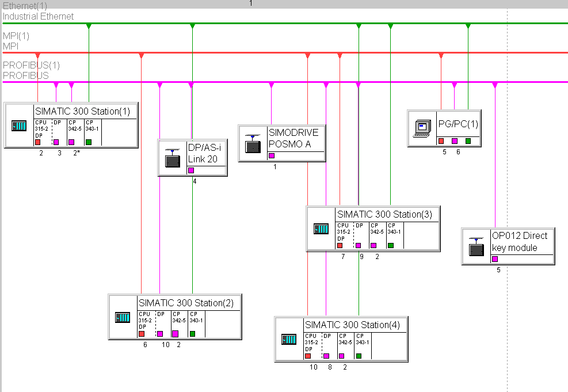Select green CP 343-1 Ethernet interface in Station(4)
Screen dimensions: 568x392
tap(359, 356)
